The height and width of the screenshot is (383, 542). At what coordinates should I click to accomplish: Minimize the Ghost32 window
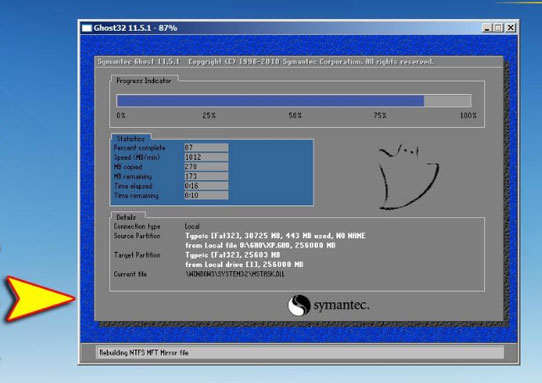(x=487, y=28)
